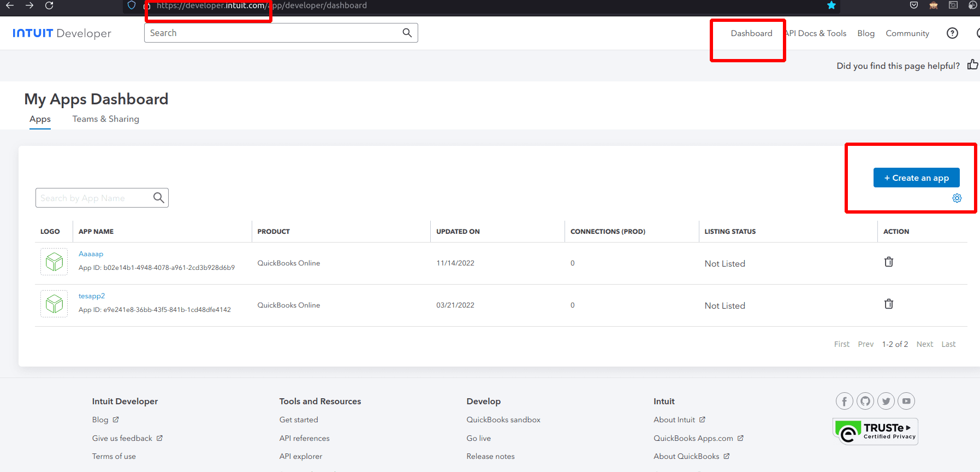Image resolution: width=980 pixels, height=472 pixels.
Task: Open API explorer footer link
Action: tap(301, 456)
